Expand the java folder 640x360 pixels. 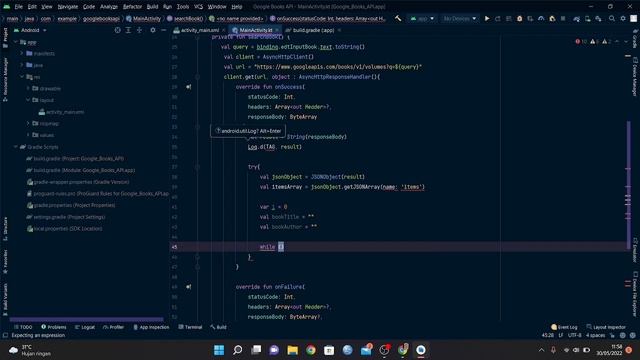coord(22,65)
